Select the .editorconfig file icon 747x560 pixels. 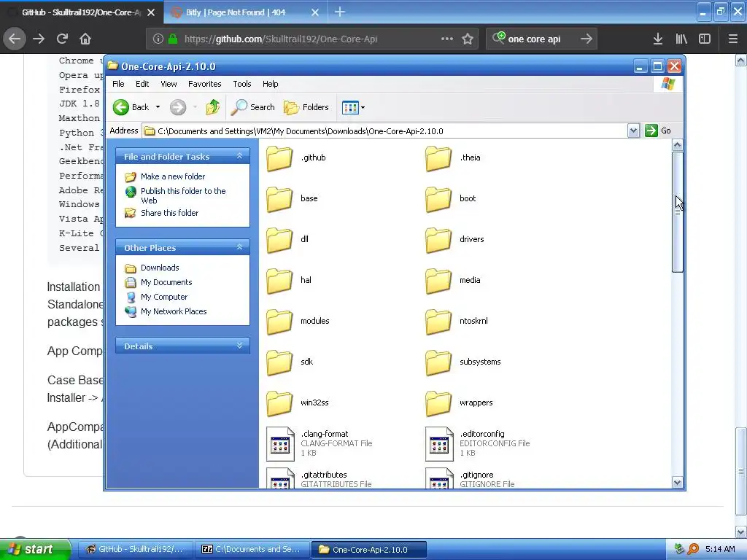[x=439, y=444]
